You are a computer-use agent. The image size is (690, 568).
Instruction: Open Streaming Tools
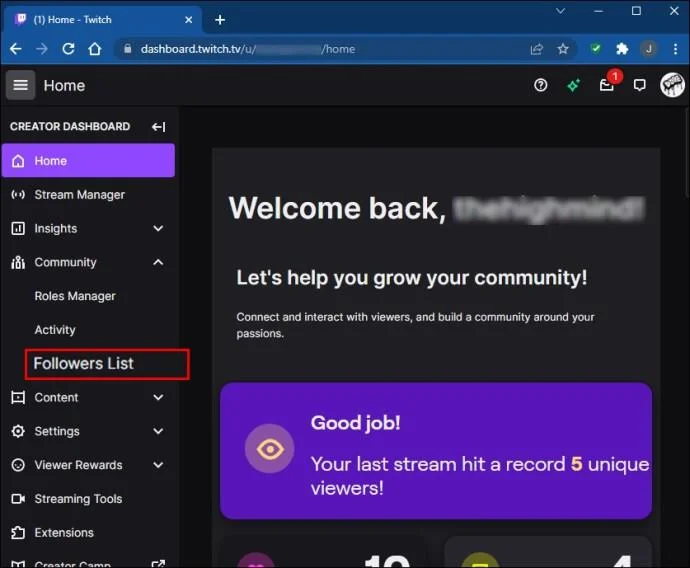click(x=78, y=499)
